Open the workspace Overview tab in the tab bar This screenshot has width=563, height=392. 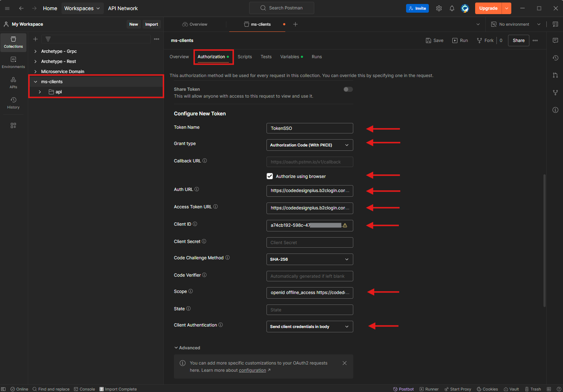pyautogui.click(x=195, y=24)
